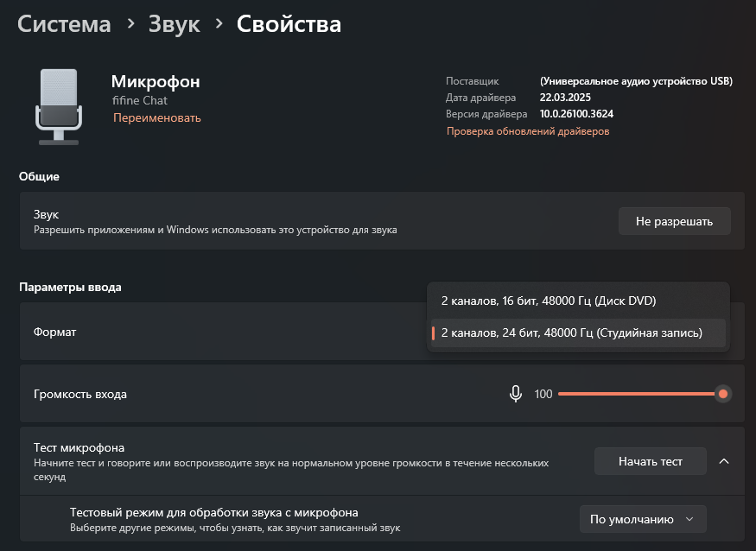Click the Переименовать link

point(156,117)
